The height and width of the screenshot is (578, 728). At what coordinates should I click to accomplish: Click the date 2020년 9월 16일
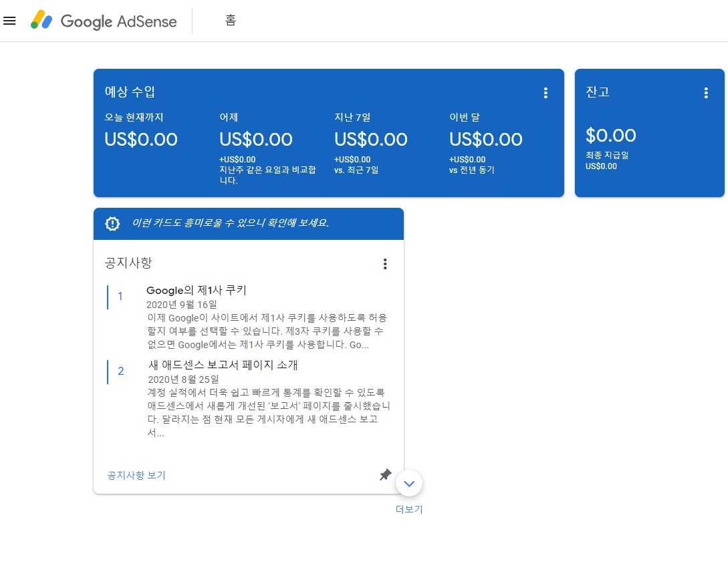(x=182, y=305)
